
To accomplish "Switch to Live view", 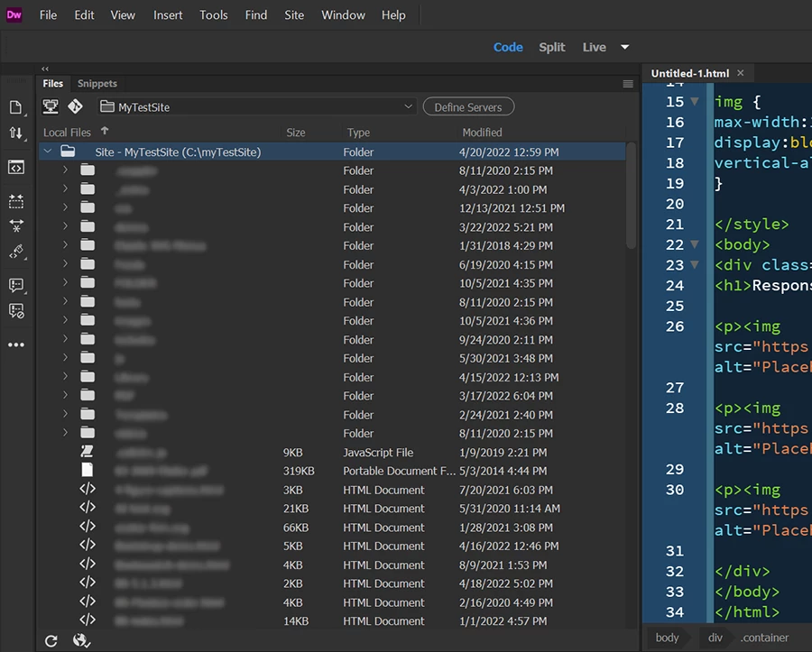I will point(594,47).
